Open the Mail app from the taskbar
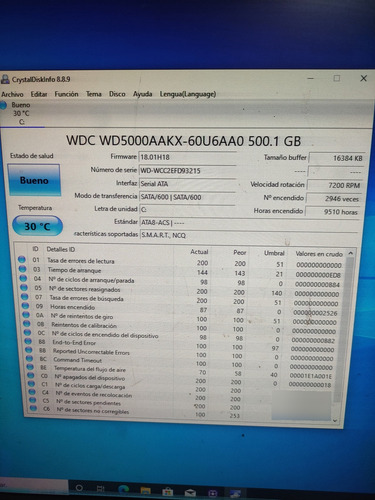The height and width of the screenshot is (500, 375). pyautogui.click(x=190, y=492)
